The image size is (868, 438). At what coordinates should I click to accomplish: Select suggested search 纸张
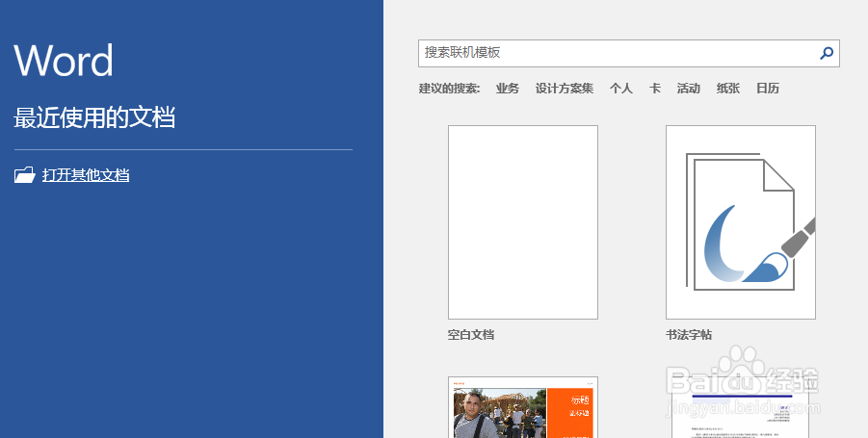point(728,89)
